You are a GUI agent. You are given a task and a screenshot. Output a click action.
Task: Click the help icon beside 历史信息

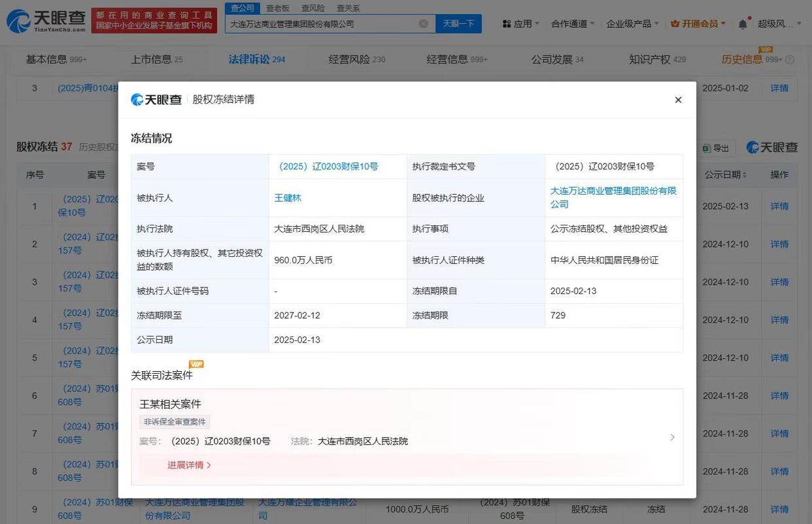point(790,59)
